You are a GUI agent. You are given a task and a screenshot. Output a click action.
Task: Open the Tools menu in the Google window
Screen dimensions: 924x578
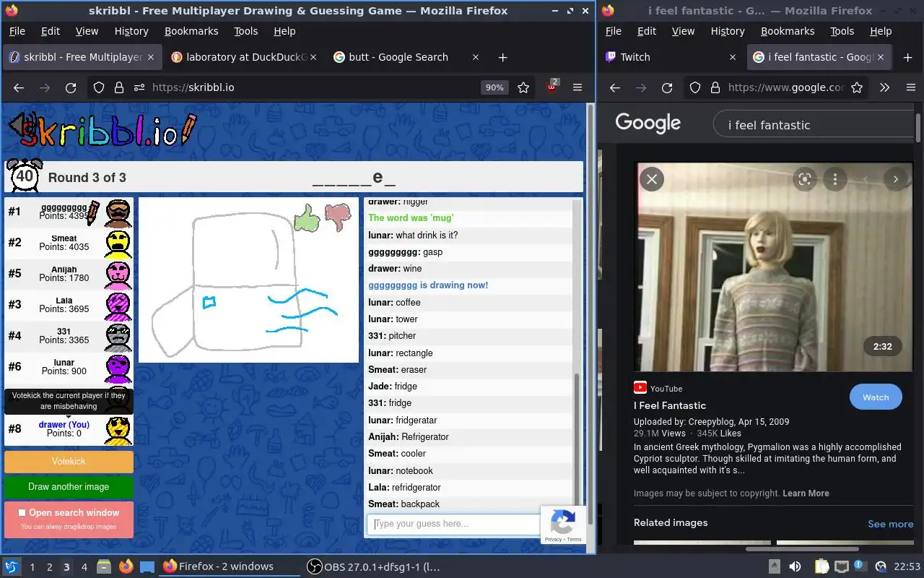(842, 31)
